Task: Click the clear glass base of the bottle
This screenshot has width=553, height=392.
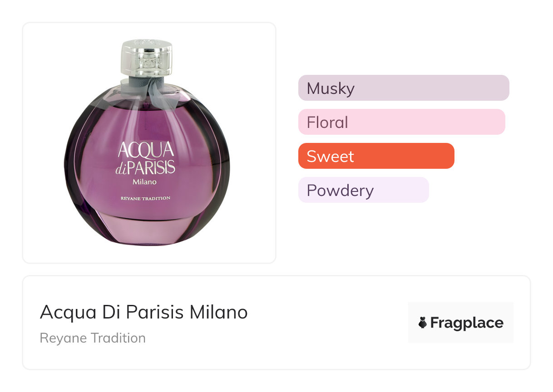Action: (146, 229)
